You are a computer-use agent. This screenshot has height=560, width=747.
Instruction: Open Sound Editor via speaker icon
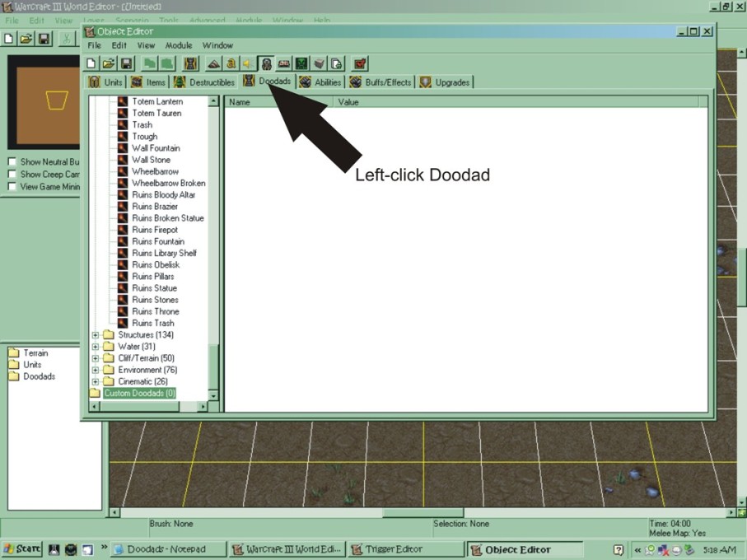248,63
